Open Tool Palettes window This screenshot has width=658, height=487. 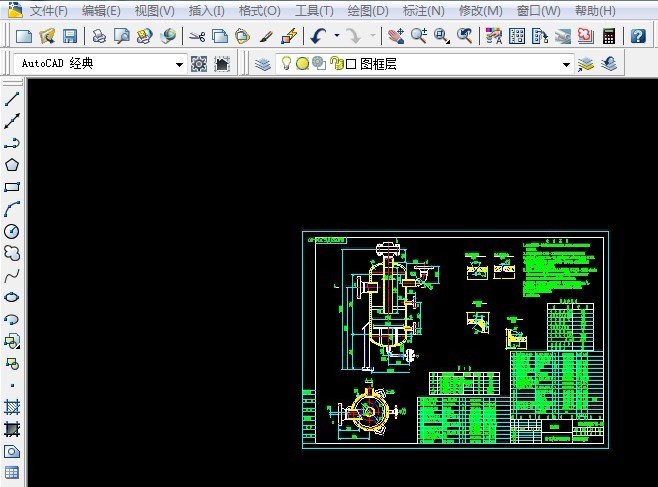click(x=540, y=36)
